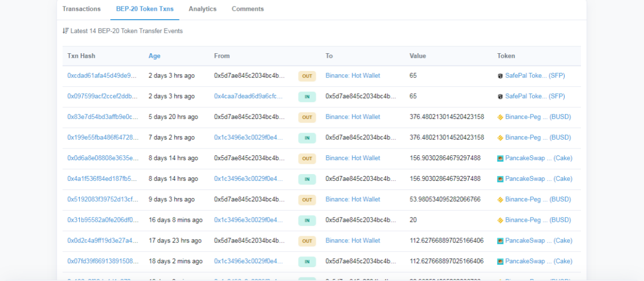
Task: Click the sort icon beside Latest 14 BEP-20 events
Action: [65, 31]
